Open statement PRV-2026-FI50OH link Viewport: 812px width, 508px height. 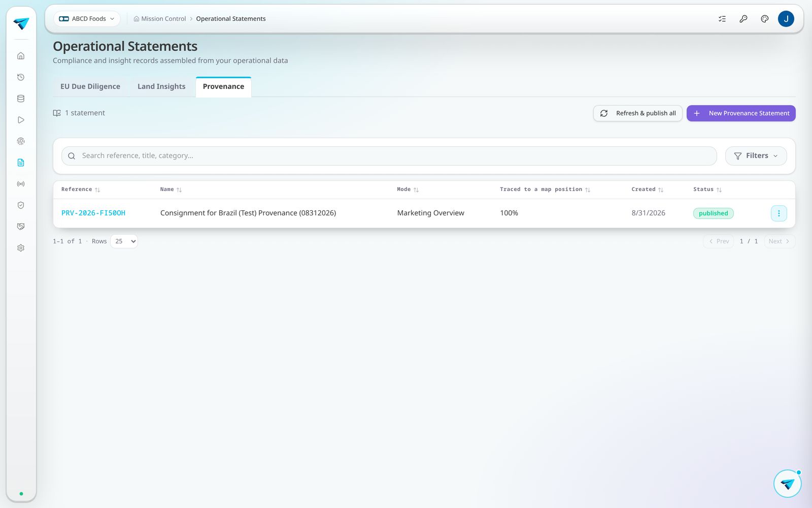click(x=93, y=213)
